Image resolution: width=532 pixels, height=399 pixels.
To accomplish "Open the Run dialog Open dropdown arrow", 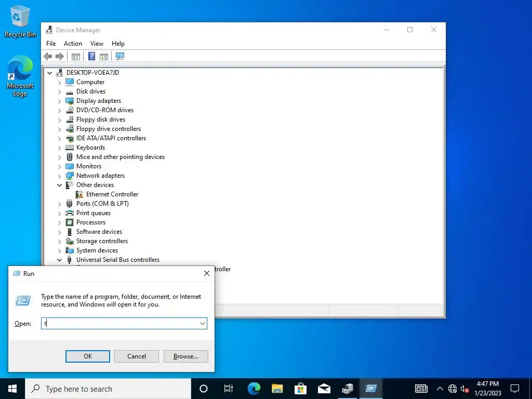I will click(203, 323).
